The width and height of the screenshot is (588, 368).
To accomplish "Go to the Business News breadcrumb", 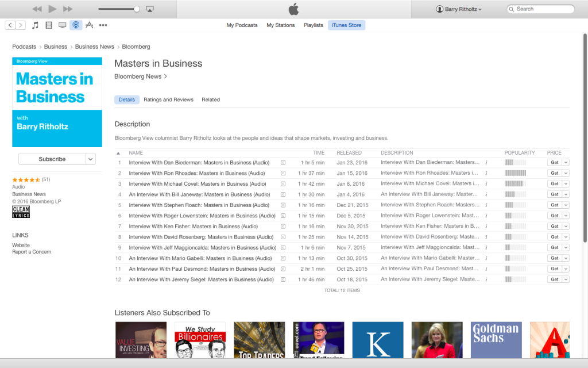I will tap(95, 47).
